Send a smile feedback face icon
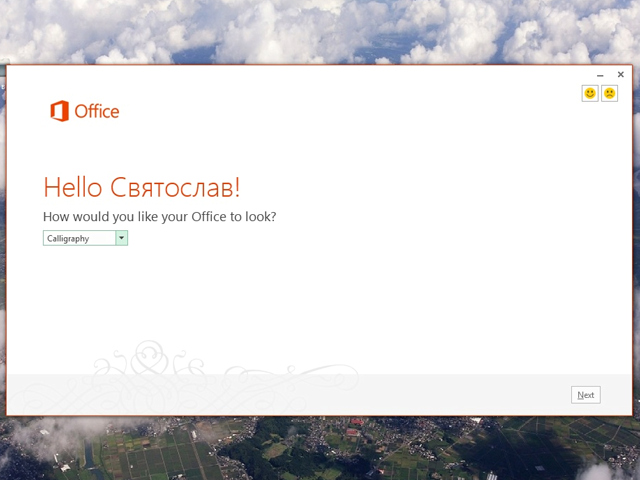Image resolution: width=640 pixels, height=480 pixels. pyautogui.click(x=590, y=93)
